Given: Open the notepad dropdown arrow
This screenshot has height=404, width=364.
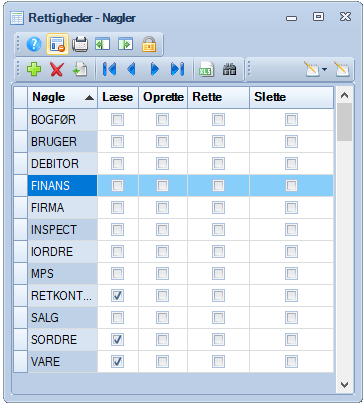Looking at the screenshot, I should [324, 69].
